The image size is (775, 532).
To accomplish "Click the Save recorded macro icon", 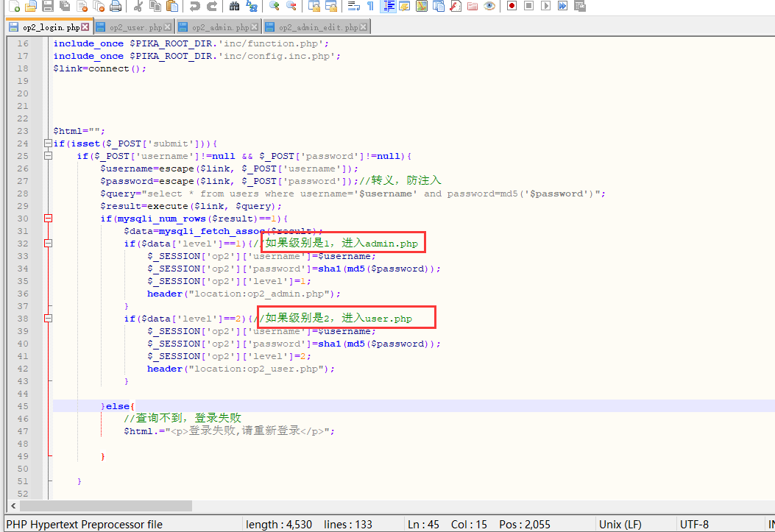I will click(x=580, y=6).
